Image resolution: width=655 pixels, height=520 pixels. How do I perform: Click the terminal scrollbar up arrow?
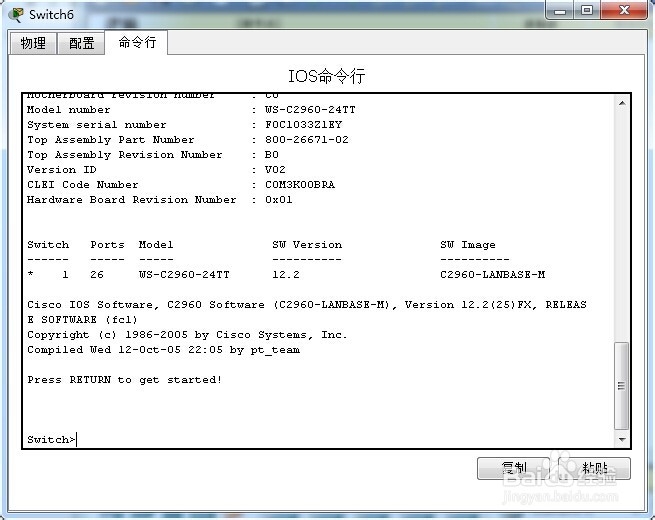click(622, 103)
